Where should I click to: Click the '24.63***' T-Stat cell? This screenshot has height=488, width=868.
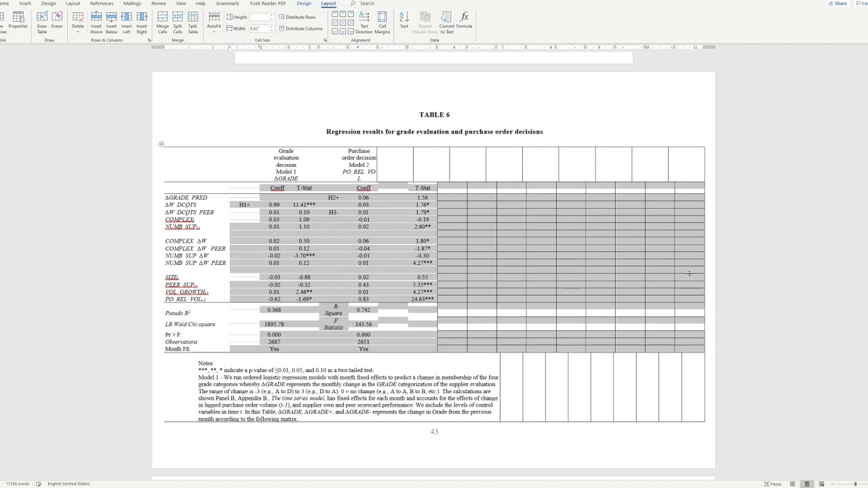422,299
